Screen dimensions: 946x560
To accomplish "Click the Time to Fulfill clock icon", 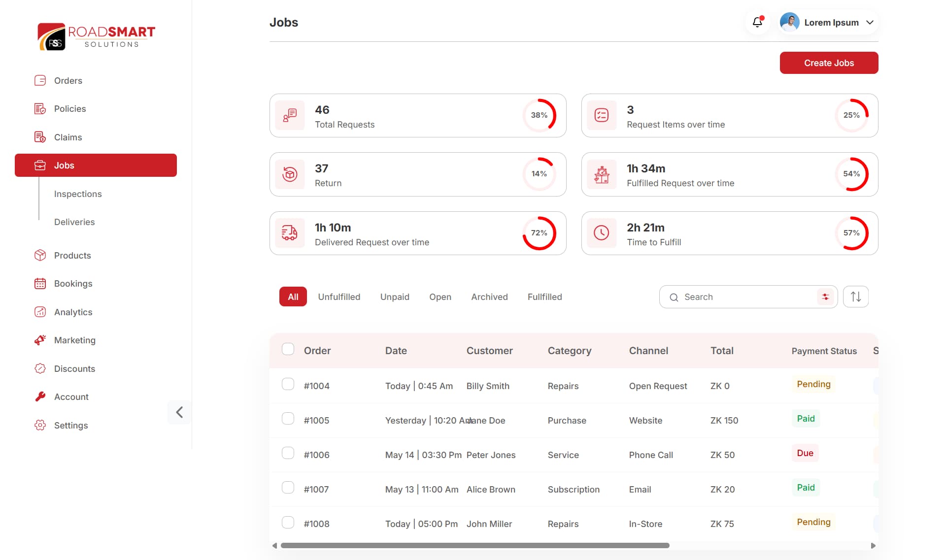I will click(x=602, y=233).
